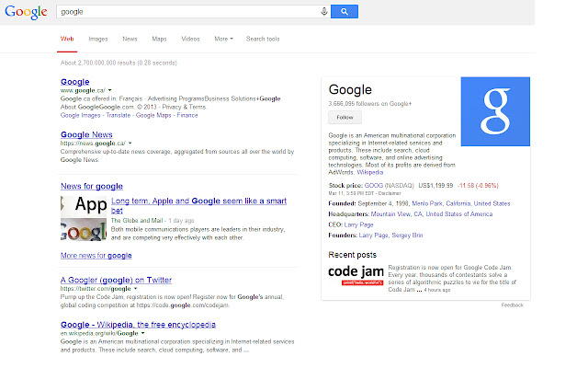
Task: Click the code jam post image
Action: click(x=356, y=275)
